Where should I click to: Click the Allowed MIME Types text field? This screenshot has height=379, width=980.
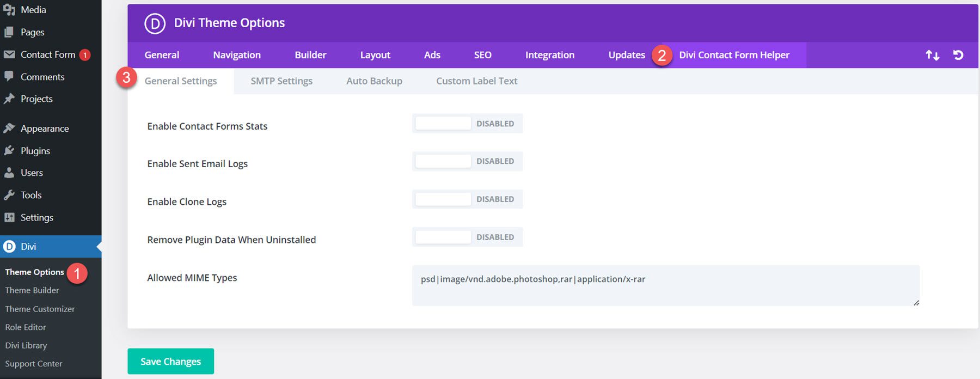click(x=665, y=285)
